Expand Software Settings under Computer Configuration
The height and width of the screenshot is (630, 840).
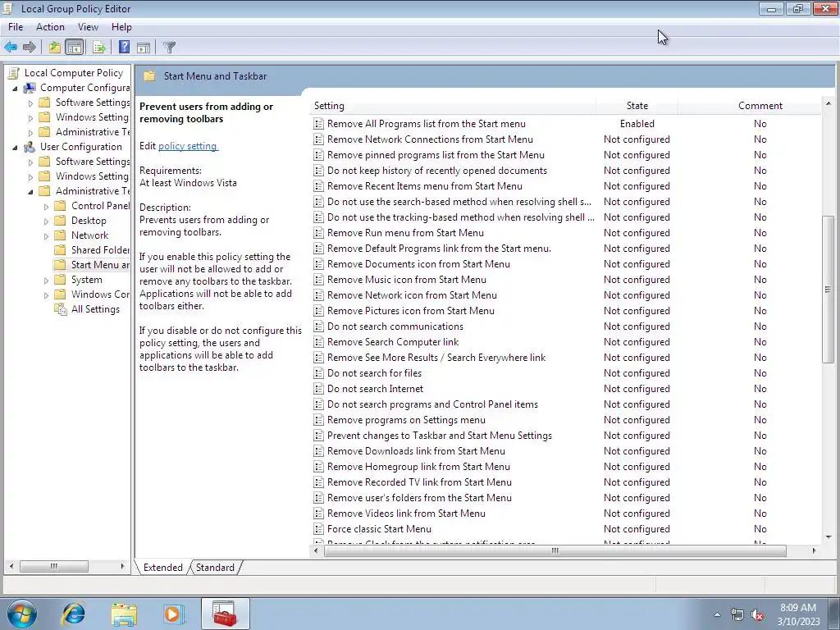click(x=30, y=103)
